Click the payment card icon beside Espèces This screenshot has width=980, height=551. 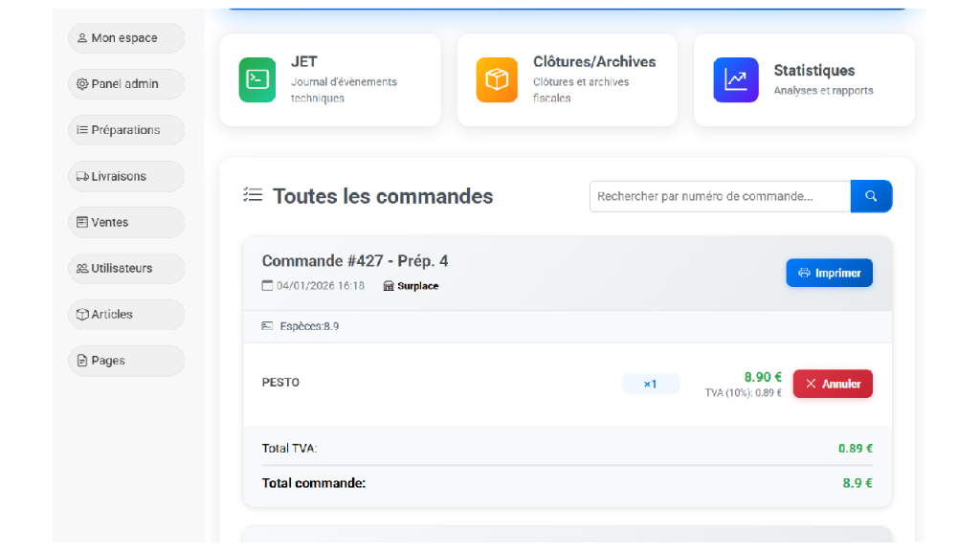pyautogui.click(x=267, y=326)
